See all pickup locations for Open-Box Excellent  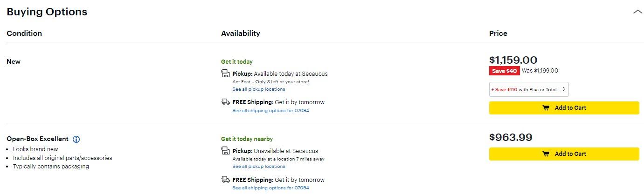click(x=259, y=167)
